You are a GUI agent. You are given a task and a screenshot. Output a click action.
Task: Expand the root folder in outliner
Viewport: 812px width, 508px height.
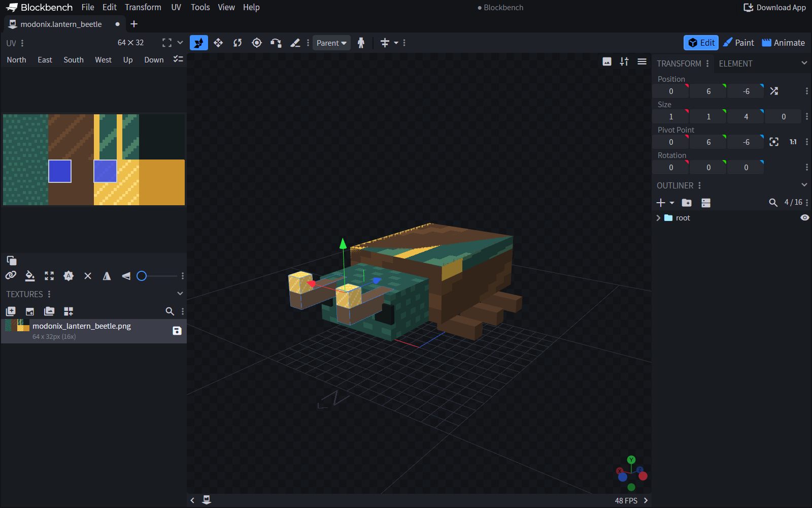pos(658,217)
